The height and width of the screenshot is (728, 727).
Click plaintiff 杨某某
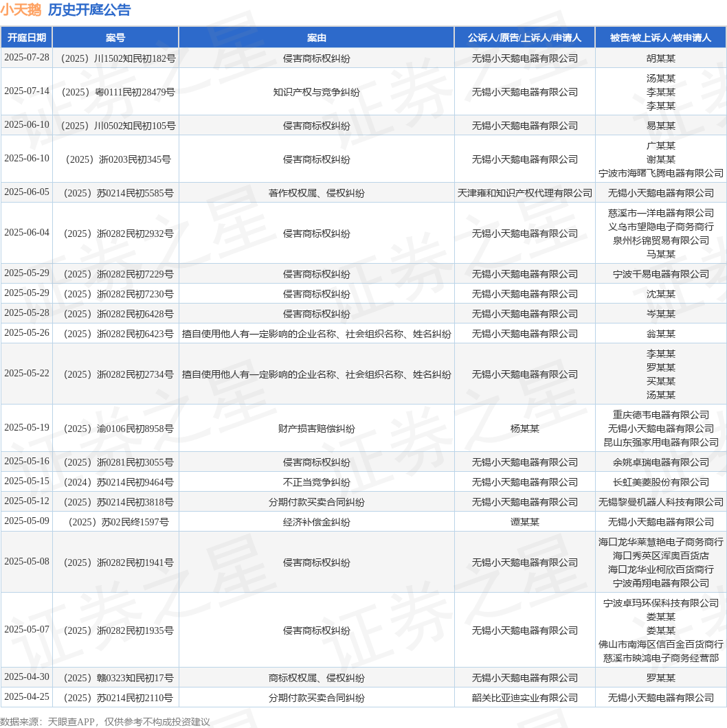click(525, 429)
